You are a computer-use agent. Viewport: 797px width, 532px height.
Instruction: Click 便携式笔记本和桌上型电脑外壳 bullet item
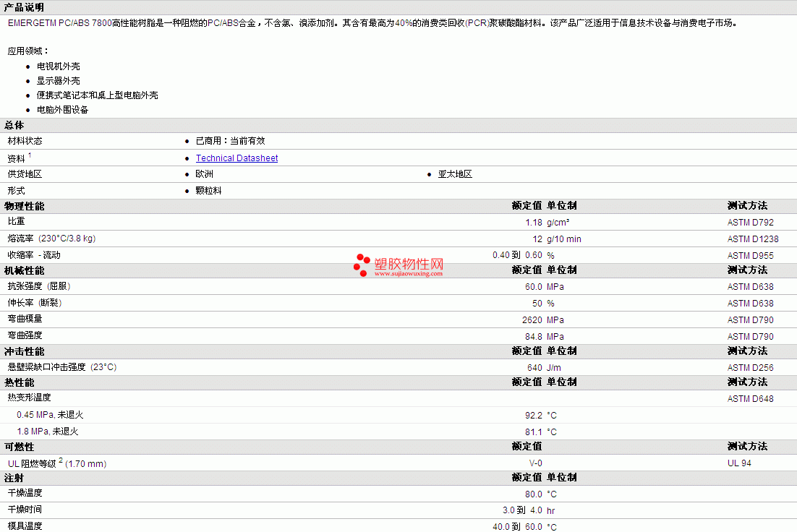click(x=97, y=95)
